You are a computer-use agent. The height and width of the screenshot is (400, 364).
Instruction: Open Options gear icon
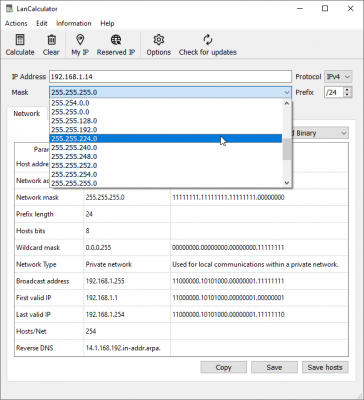click(159, 40)
